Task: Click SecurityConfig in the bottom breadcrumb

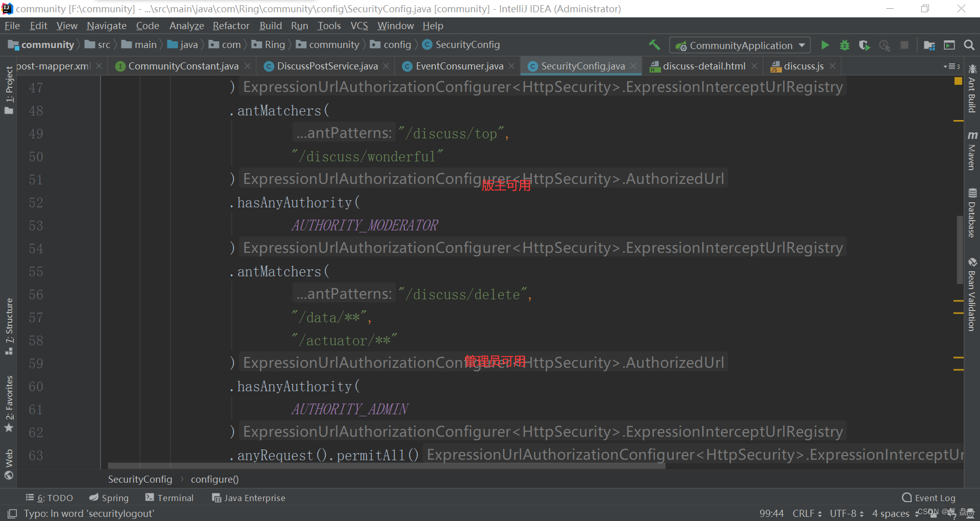Action: click(140, 480)
